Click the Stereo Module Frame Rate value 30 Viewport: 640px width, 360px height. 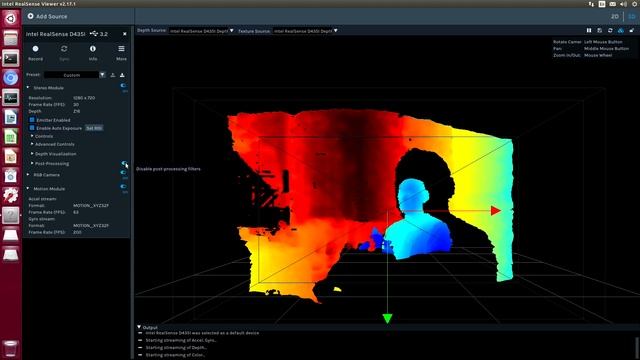click(x=76, y=104)
